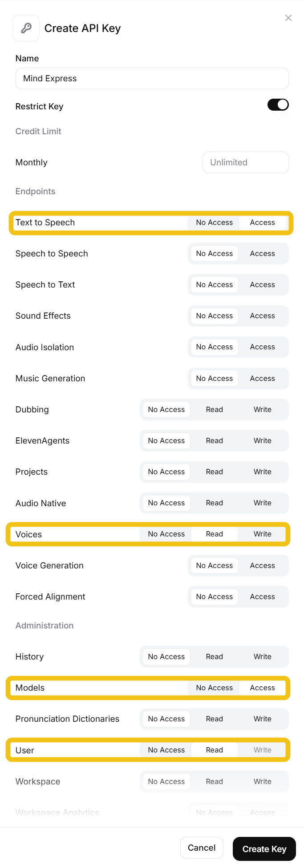Click the Cancel button
Screen dimensions: 304x868
(202, 848)
